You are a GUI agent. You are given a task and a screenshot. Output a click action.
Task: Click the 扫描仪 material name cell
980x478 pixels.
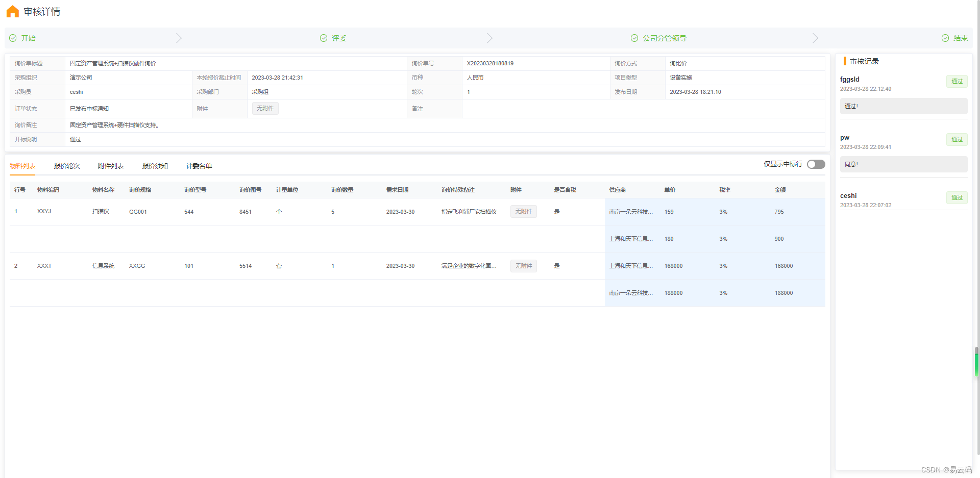[x=101, y=211]
